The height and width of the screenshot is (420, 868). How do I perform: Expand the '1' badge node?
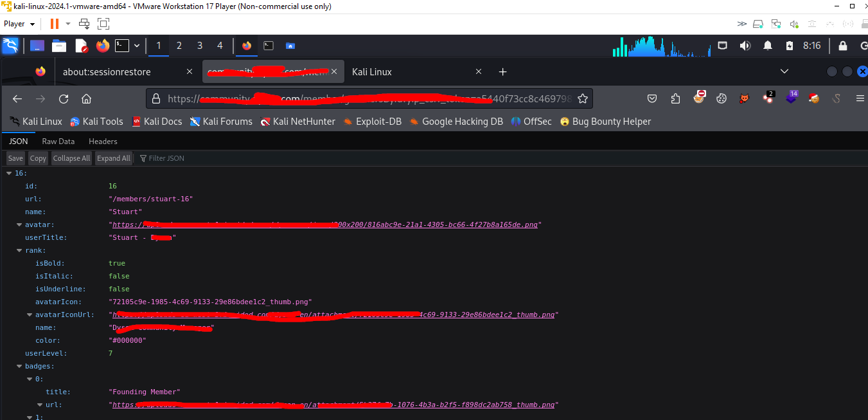[30, 417]
